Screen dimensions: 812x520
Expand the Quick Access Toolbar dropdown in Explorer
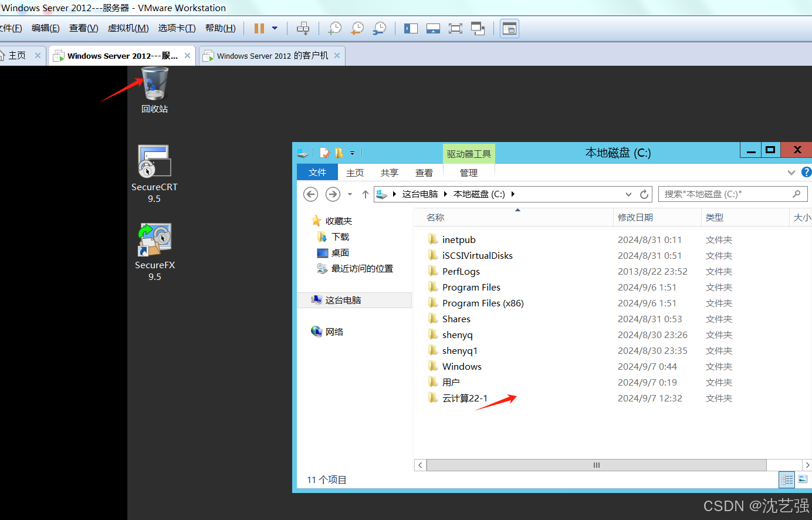(351, 153)
